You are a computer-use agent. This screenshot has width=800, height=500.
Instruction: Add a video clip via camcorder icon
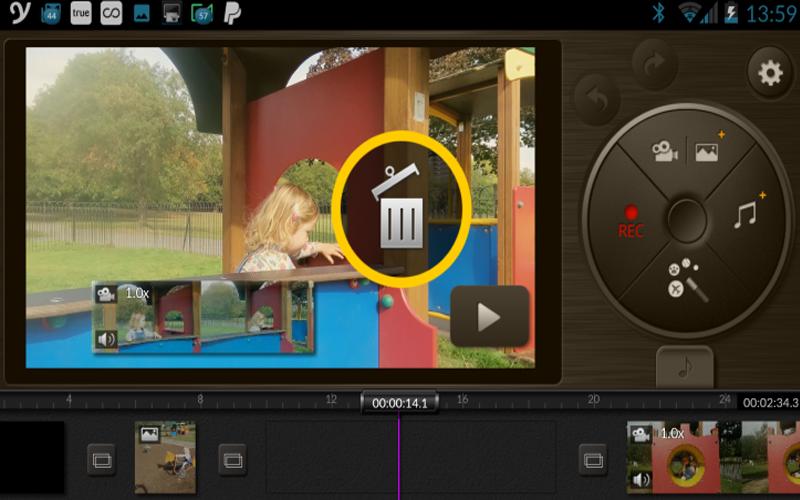[665, 152]
